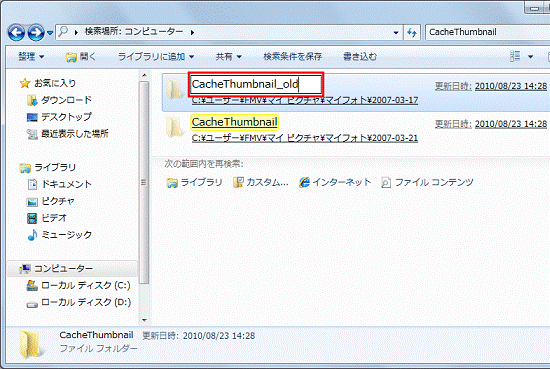This screenshot has width=550, height=369.
Task: Minimize the Explorer window
Action: [535, 8]
